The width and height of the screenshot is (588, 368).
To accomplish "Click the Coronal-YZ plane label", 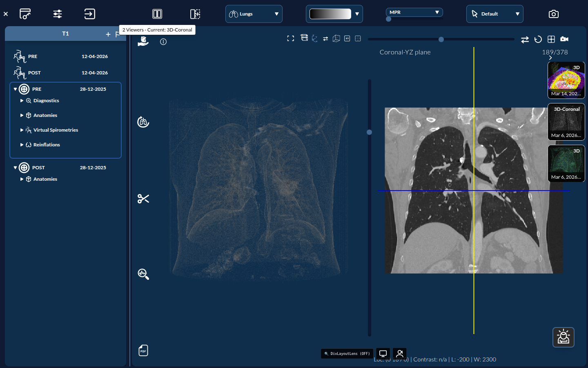I will coord(405,52).
